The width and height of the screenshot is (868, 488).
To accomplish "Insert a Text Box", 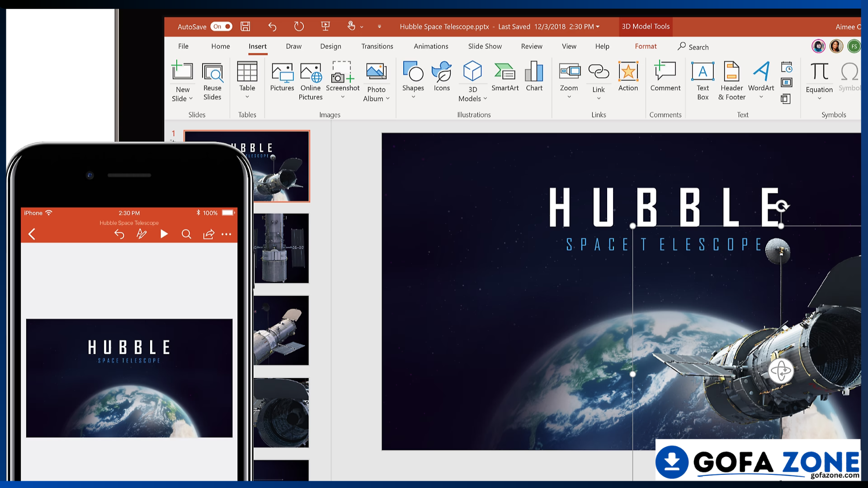I will pyautogui.click(x=703, y=80).
